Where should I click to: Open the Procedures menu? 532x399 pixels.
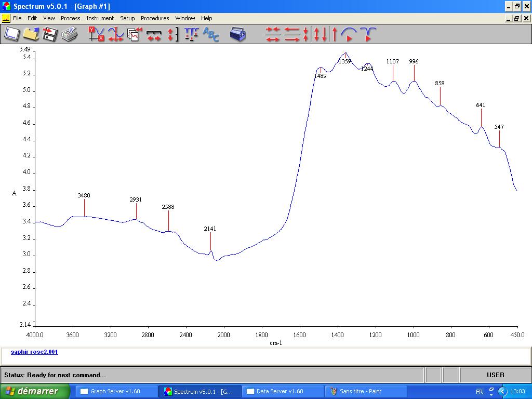(155, 18)
